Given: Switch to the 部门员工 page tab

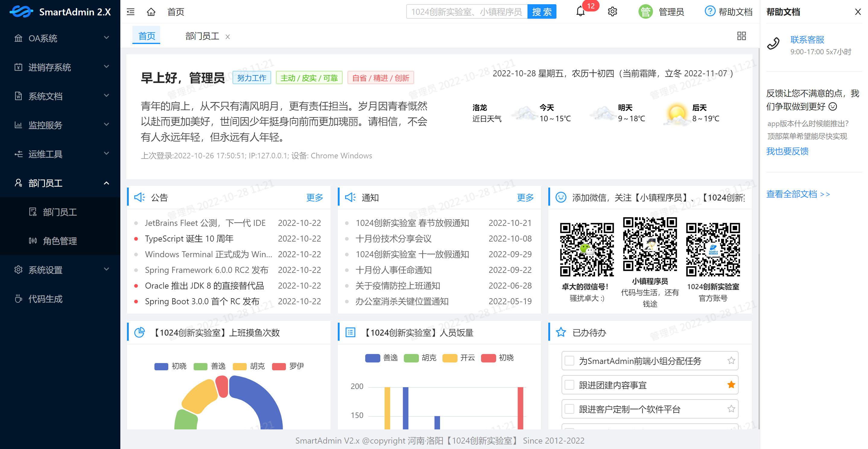Looking at the screenshot, I should (x=202, y=36).
